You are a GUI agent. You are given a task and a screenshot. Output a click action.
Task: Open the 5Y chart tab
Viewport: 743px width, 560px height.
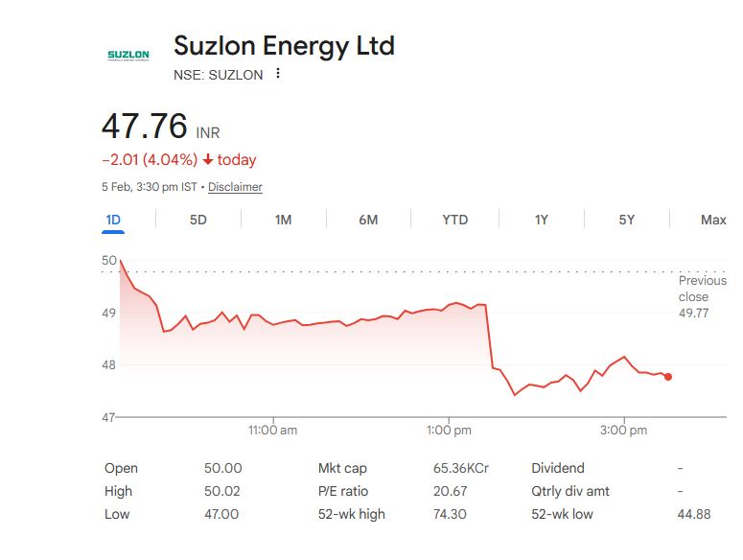626,220
